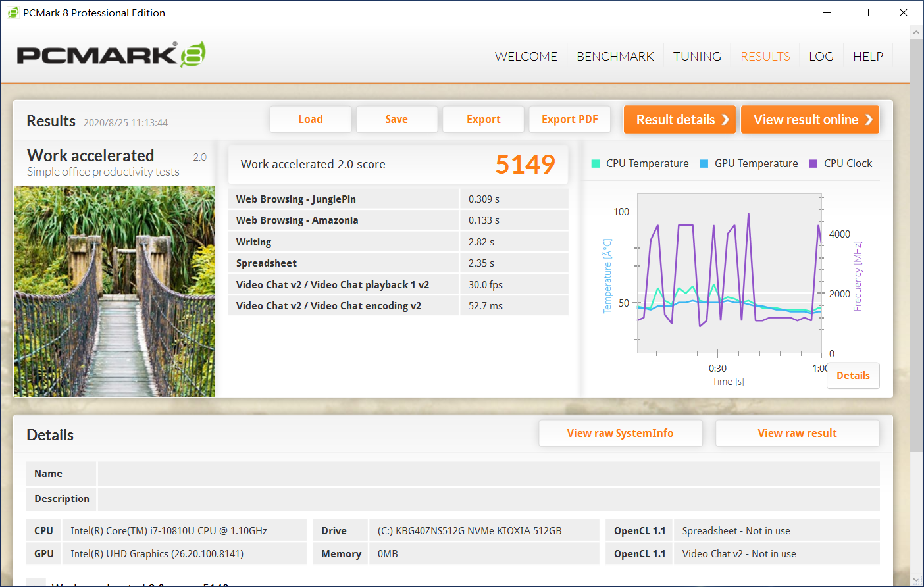This screenshot has height=587, width=924.
Task: Click the 5149 score value
Action: coord(525,165)
